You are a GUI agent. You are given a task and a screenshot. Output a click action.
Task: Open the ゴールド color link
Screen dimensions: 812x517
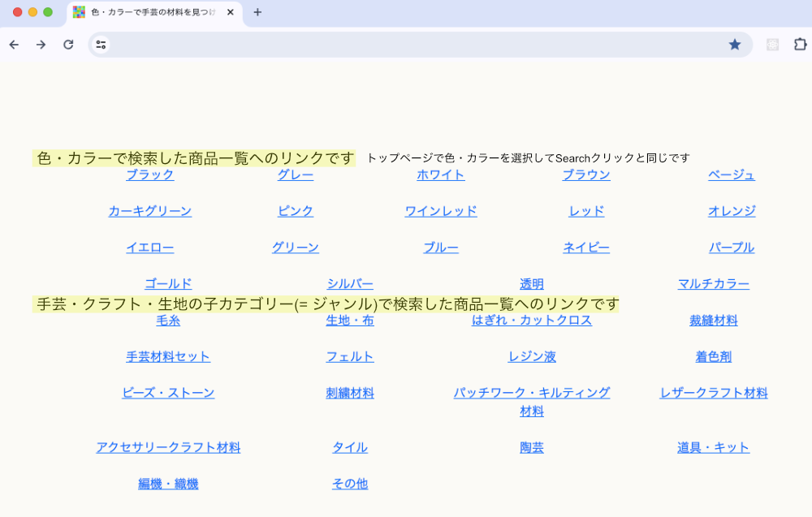(168, 284)
